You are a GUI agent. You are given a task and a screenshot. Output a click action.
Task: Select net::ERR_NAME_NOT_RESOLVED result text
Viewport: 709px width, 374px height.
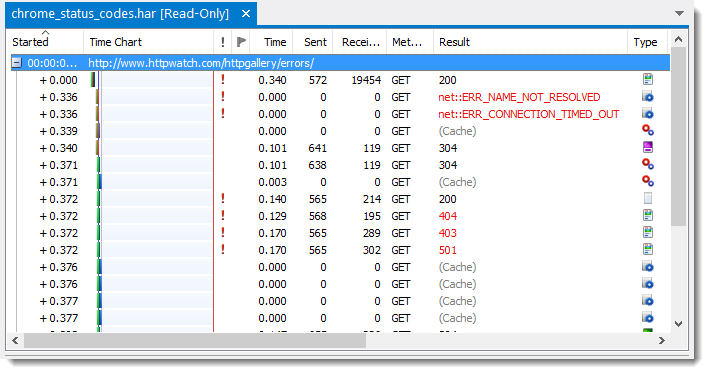(519, 97)
